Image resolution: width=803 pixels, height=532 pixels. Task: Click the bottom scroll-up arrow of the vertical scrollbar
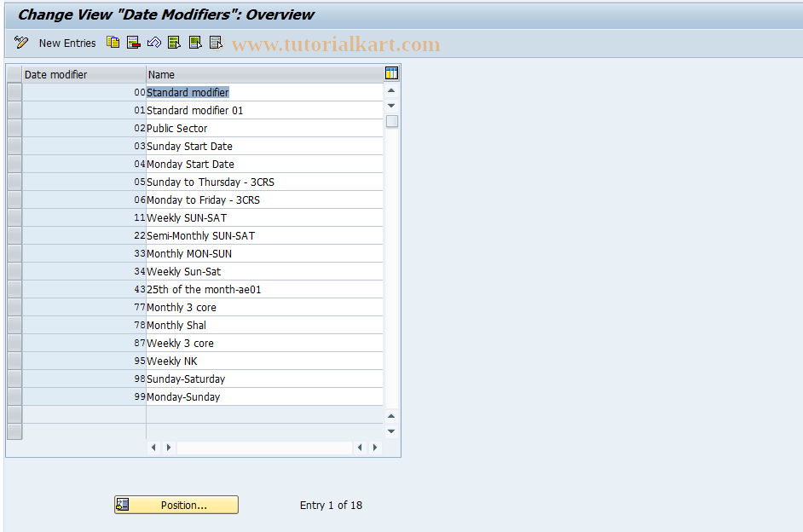391,416
